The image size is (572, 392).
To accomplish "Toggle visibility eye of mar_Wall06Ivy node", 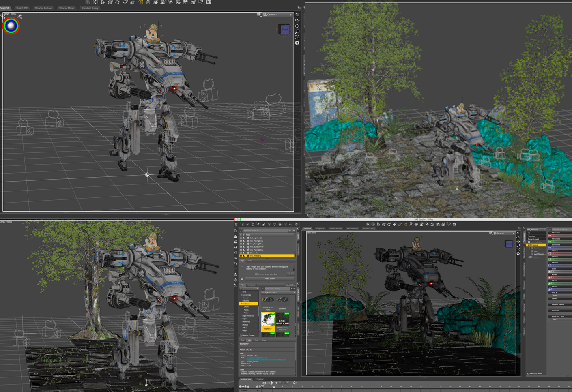I will (x=241, y=256).
